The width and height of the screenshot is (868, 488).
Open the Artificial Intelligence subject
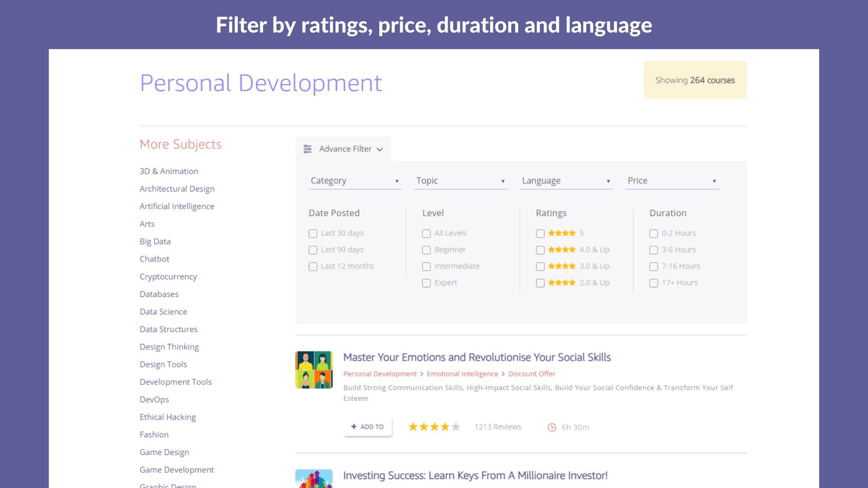coord(177,206)
